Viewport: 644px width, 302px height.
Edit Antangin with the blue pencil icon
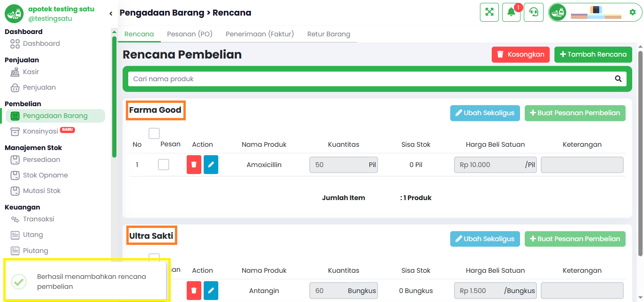point(211,291)
